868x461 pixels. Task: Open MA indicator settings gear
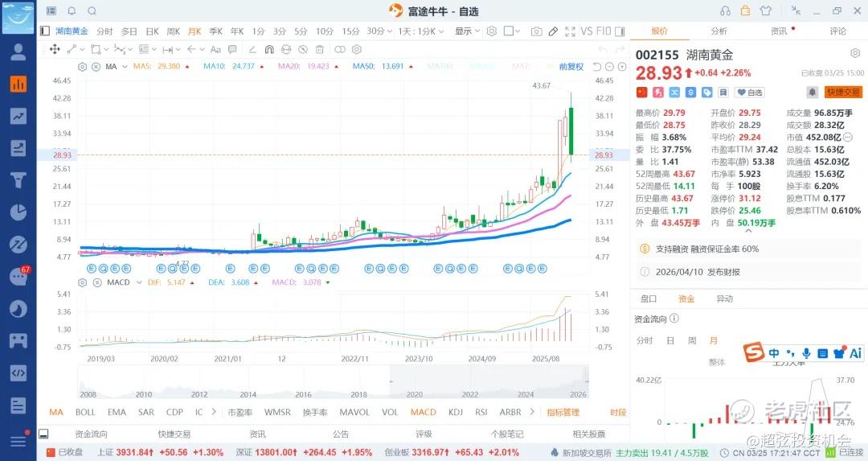[83, 67]
